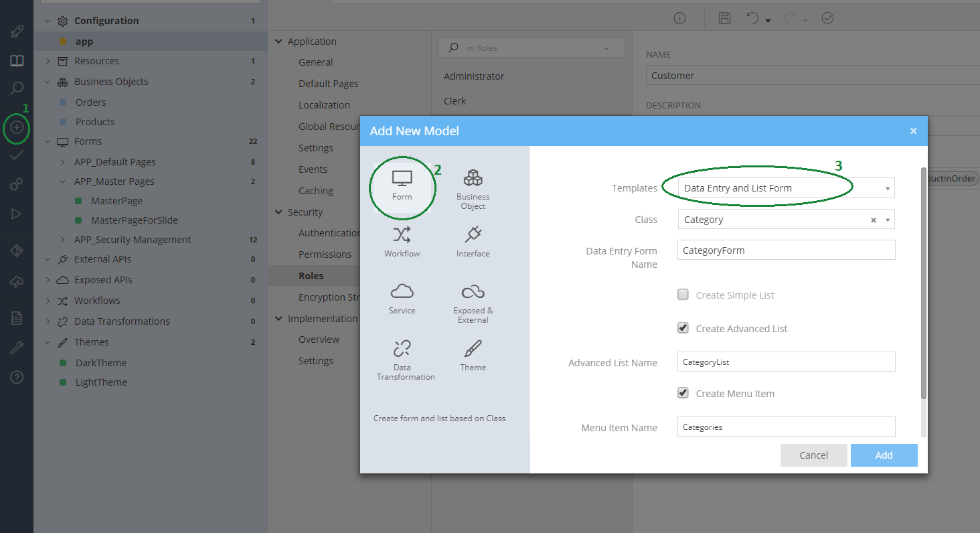The height and width of the screenshot is (533, 980).
Task: Open the Class dropdown
Action: (888, 219)
